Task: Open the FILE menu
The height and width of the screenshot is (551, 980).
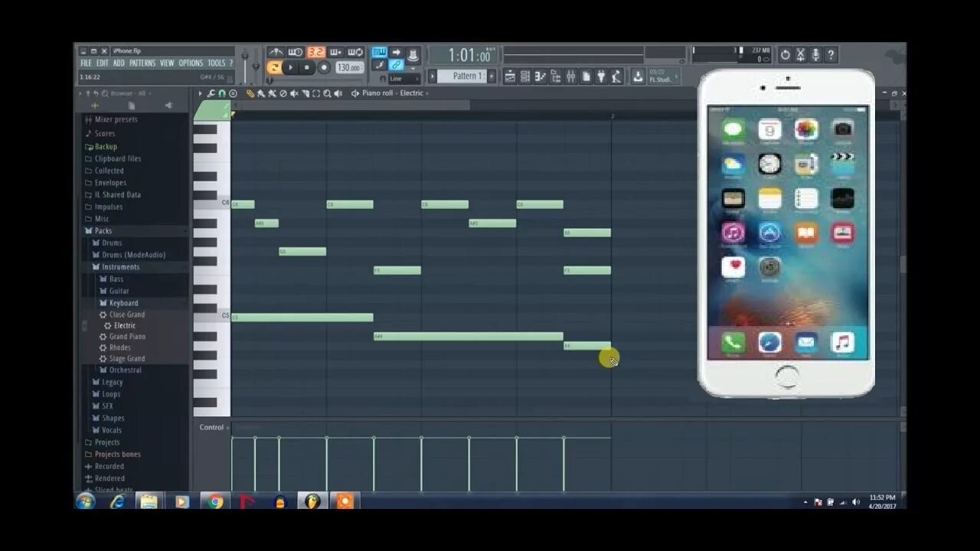Action: [86, 64]
